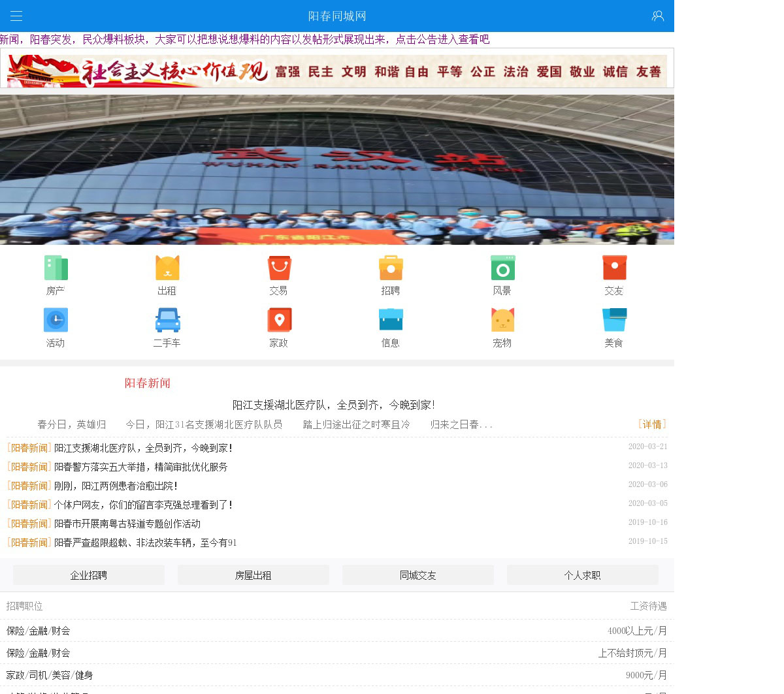Click the scrolling announcement text about 爆料
The image size is (784, 694).
point(245,39)
